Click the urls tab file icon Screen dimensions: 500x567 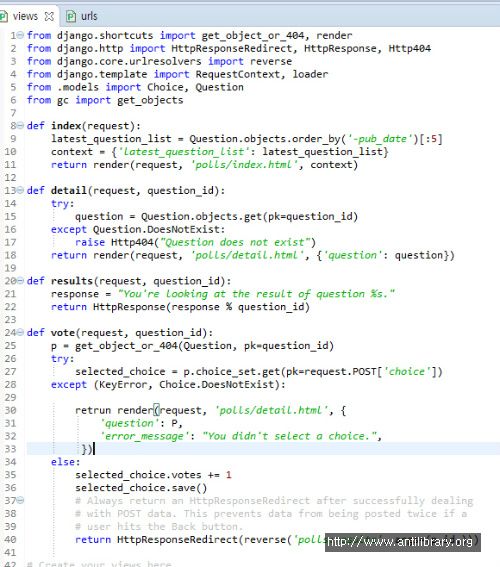click(71, 16)
